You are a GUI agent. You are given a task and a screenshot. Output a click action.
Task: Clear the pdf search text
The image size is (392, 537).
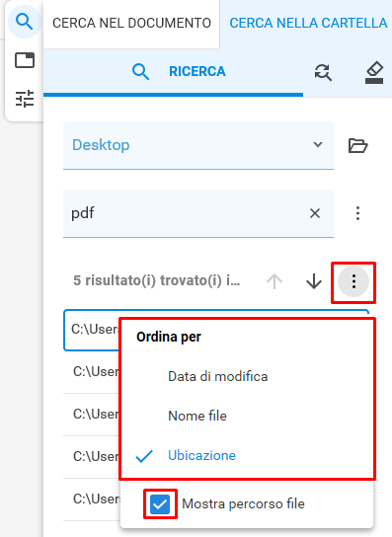click(315, 213)
